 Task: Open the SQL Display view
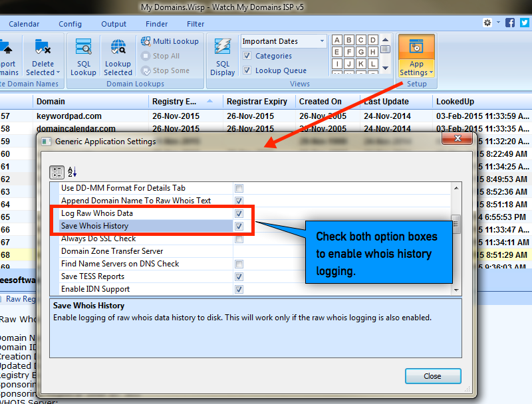click(223, 57)
